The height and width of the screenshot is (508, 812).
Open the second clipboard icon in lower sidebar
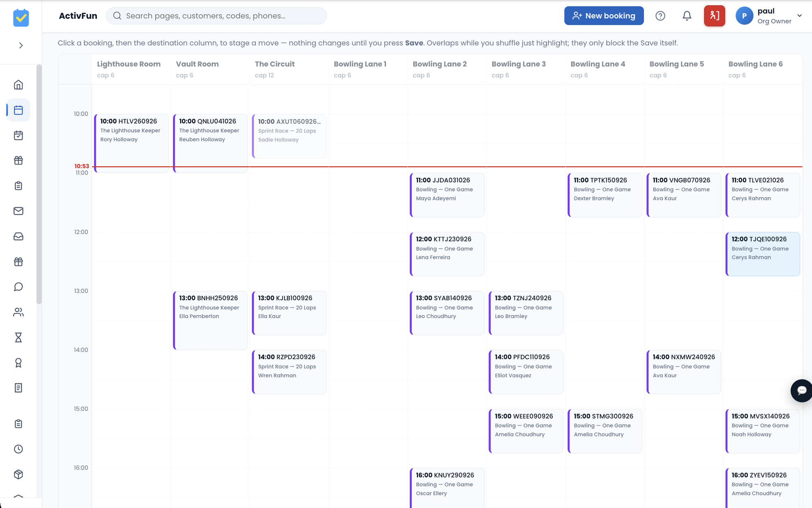coord(18,424)
